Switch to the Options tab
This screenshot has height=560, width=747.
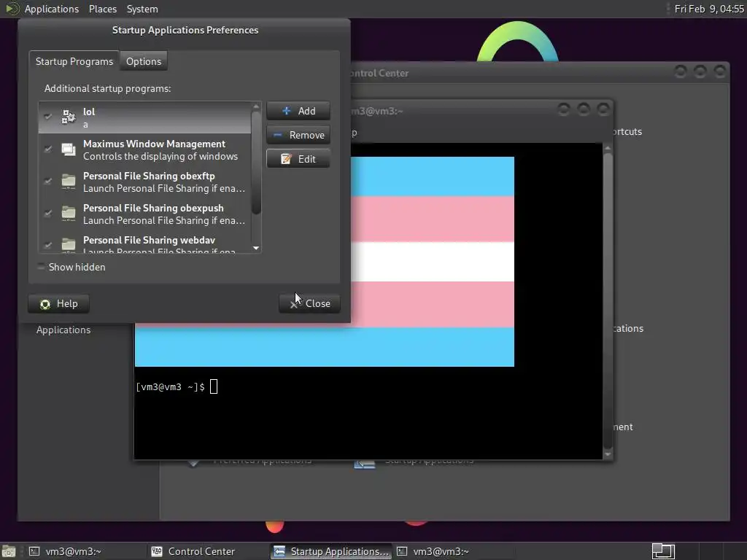[x=144, y=61]
